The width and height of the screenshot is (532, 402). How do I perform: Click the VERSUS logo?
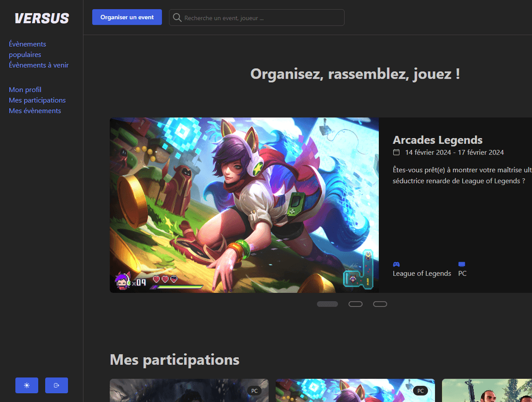click(42, 18)
